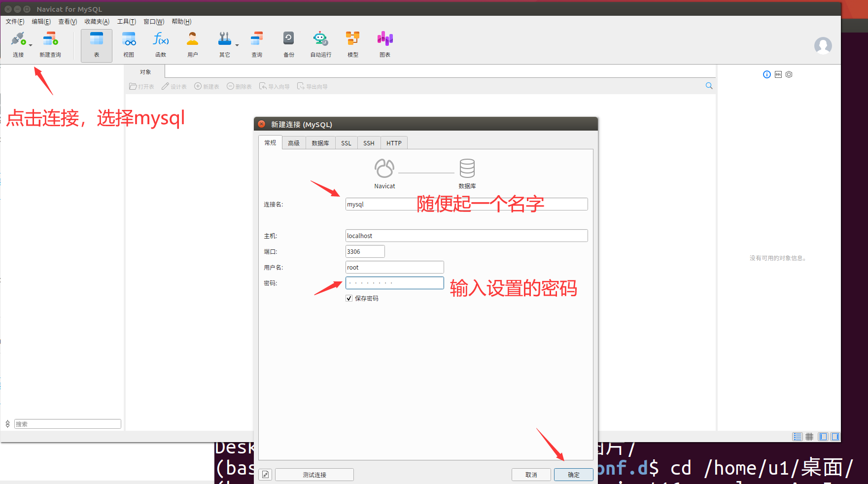
Task: Close the New Connection dialog
Action: coord(262,124)
